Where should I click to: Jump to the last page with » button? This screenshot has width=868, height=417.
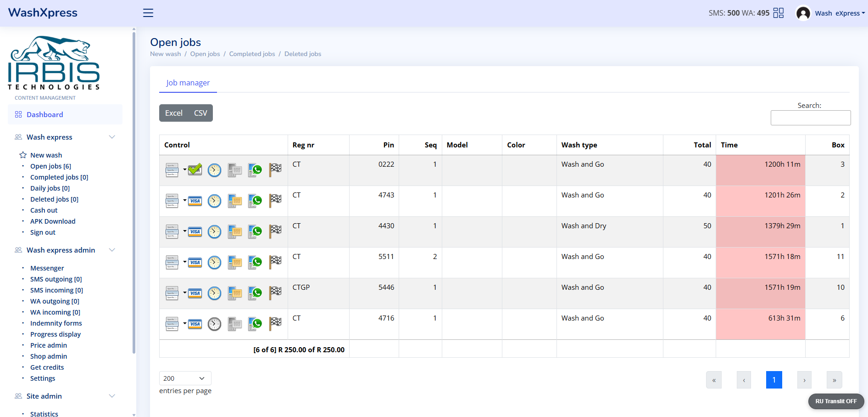pyautogui.click(x=835, y=380)
